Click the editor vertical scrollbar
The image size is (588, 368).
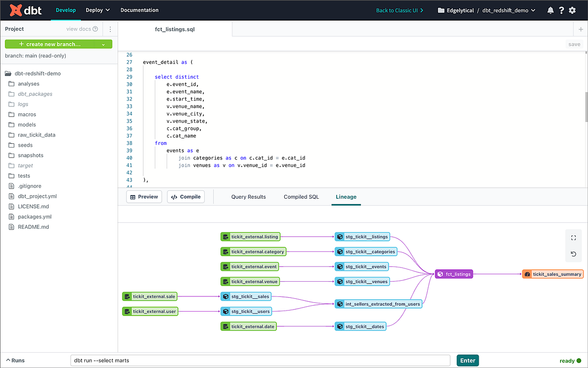click(x=586, y=107)
